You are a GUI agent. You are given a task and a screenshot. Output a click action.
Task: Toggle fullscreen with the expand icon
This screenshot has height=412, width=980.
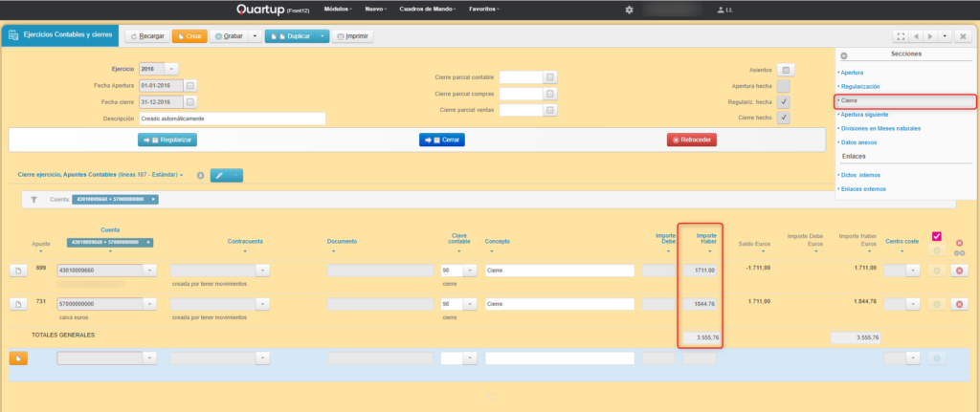coord(901,36)
